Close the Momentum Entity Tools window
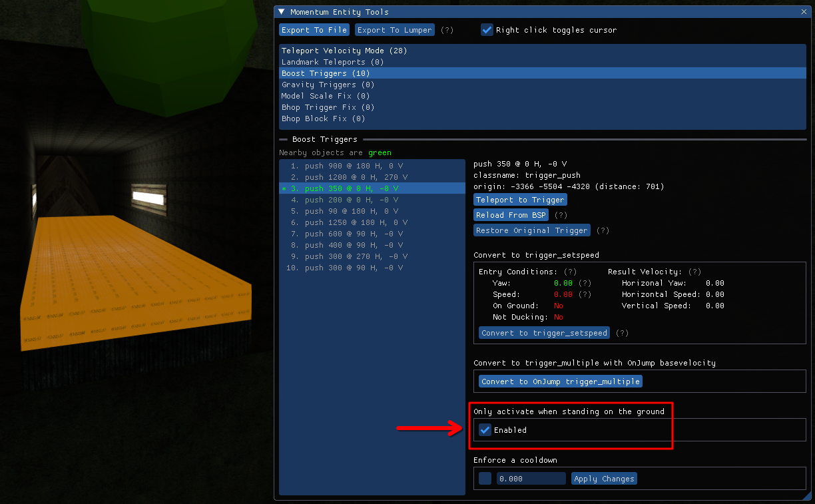 (x=804, y=12)
